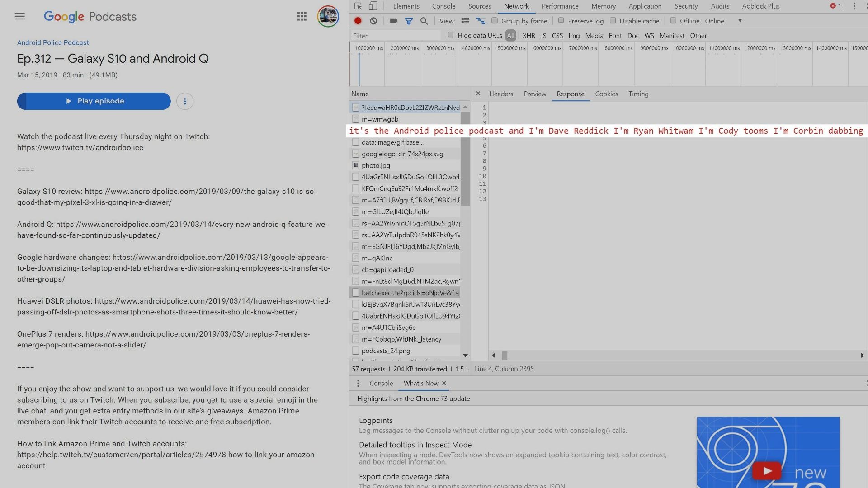Viewport: 868px width, 488px height.
Task: Open search with the magnifier icon
Action: 424,21
